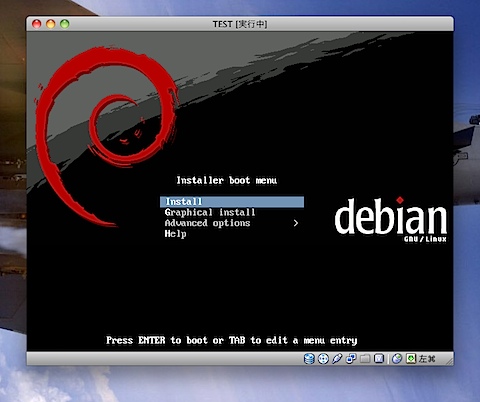Select Install in the boot menu
The image size is (480, 402).
[232, 202]
